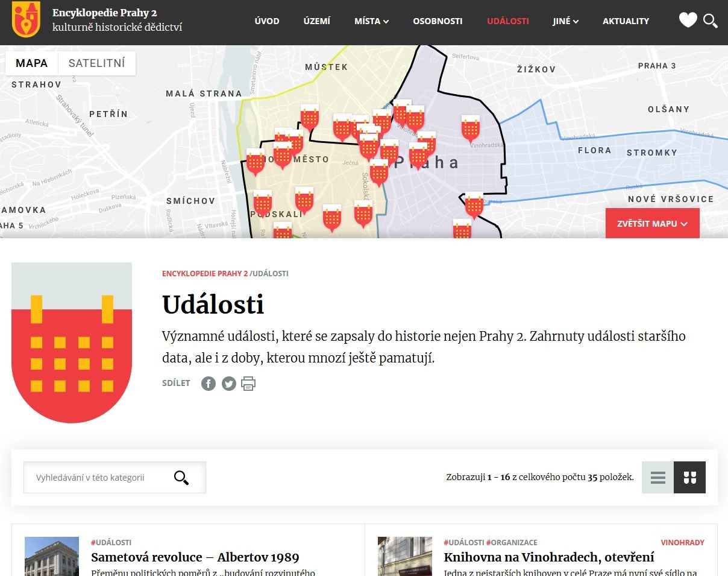Switch map to Mapa view
The height and width of the screenshot is (576, 728).
pos(31,63)
